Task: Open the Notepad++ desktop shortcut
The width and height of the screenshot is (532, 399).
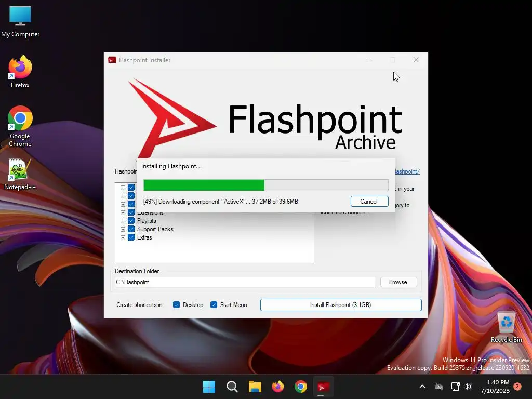Action: click(20, 174)
